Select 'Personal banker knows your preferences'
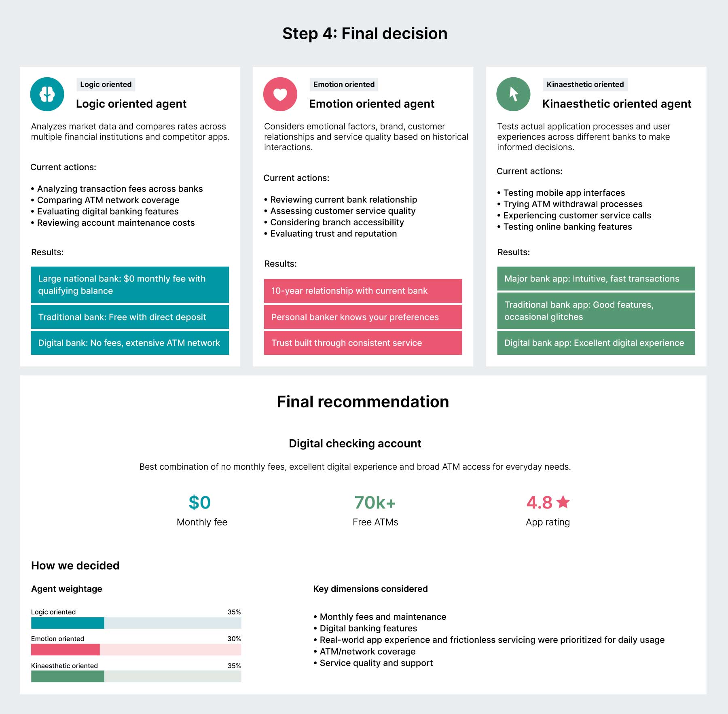Screen dimensions: 728x714 click(x=363, y=317)
